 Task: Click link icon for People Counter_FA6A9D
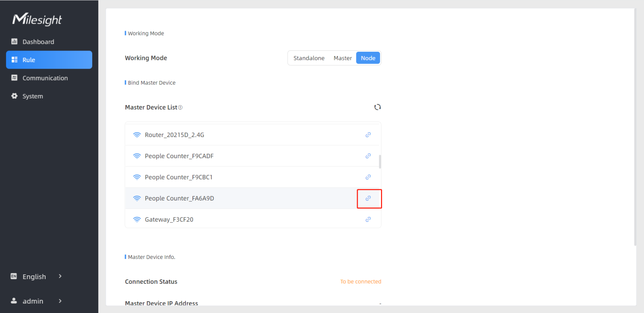pyautogui.click(x=368, y=198)
